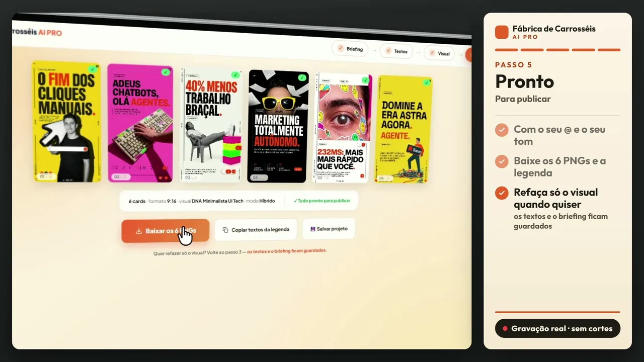Open the 40% MENOS TRABALHO BRAÇAL card
644x362 pixels.
click(210, 125)
